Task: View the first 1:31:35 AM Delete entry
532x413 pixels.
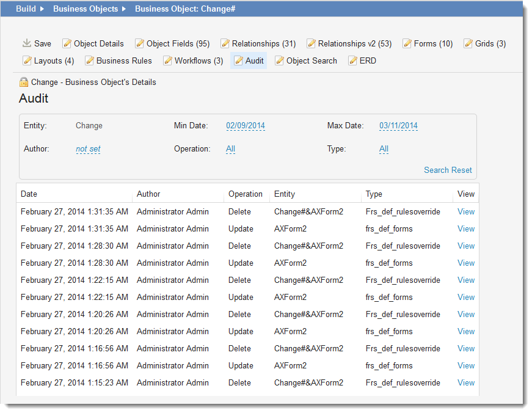Action: [x=466, y=211]
